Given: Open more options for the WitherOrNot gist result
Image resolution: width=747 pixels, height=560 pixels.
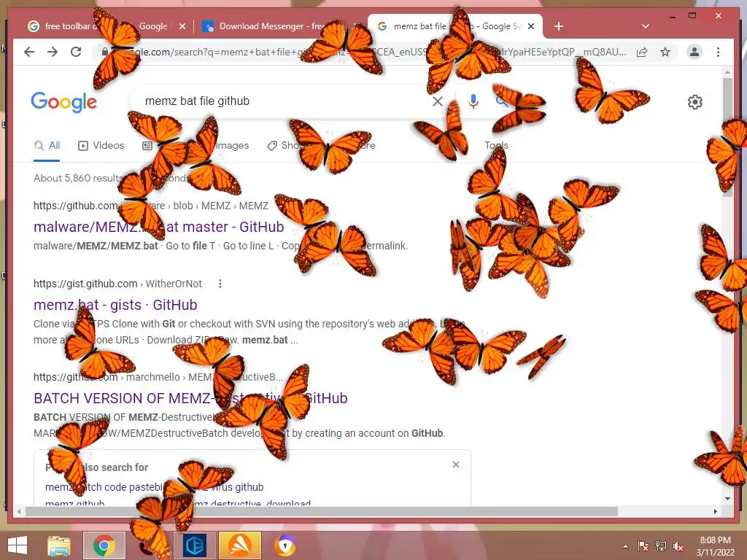Looking at the screenshot, I should point(220,284).
